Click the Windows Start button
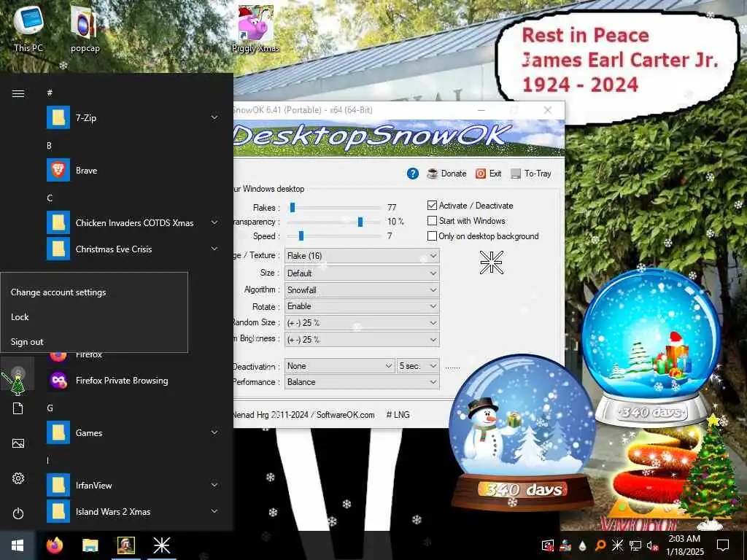747x560 pixels. (x=18, y=545)
